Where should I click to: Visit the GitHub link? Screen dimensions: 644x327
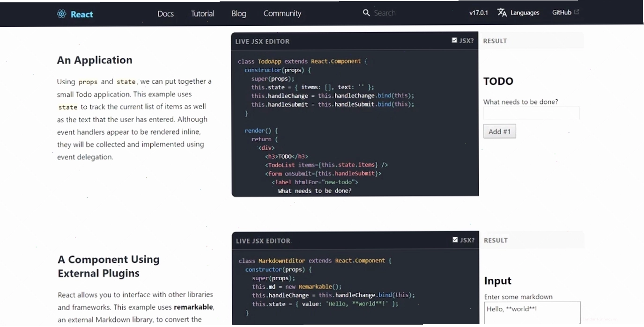(562, 13)
